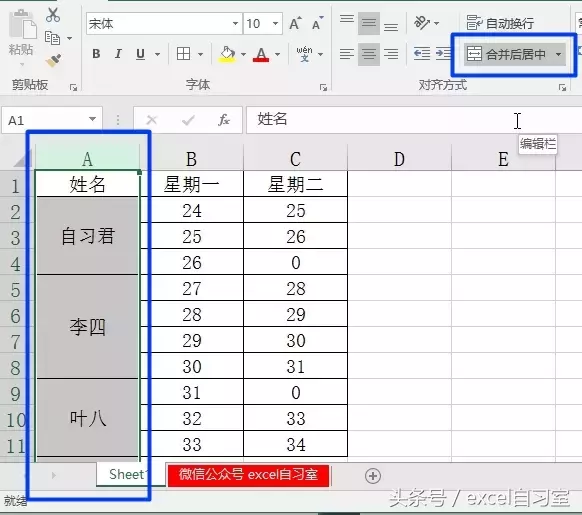The height and width of the screenshot is (515, 582).
Task: Switch to red tab 微信公众号 excel自习室
Action: [248, 475]
